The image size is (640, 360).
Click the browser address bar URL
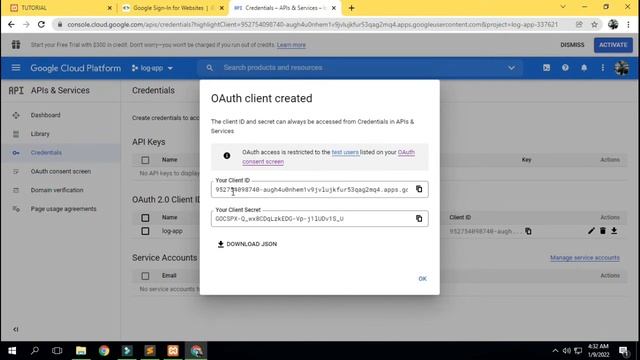pyautogui.click(x=312, y=24)
